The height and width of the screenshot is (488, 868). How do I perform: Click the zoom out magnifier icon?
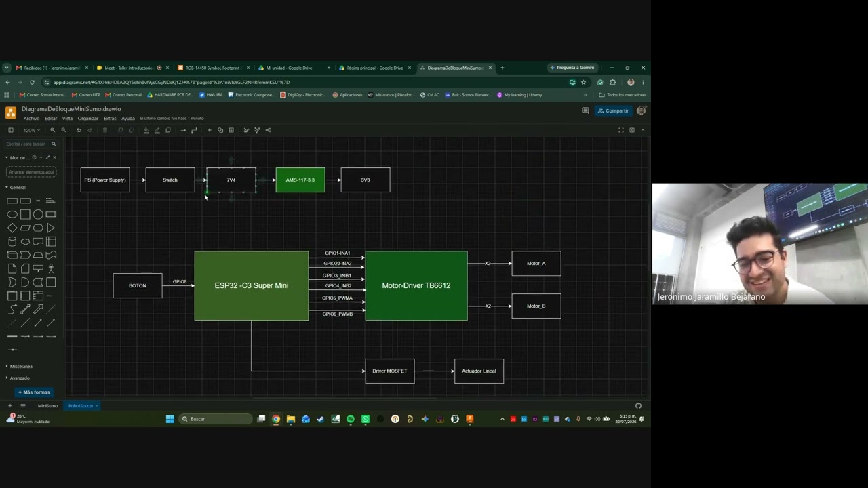pyautogui.click(x=64, y=130)
